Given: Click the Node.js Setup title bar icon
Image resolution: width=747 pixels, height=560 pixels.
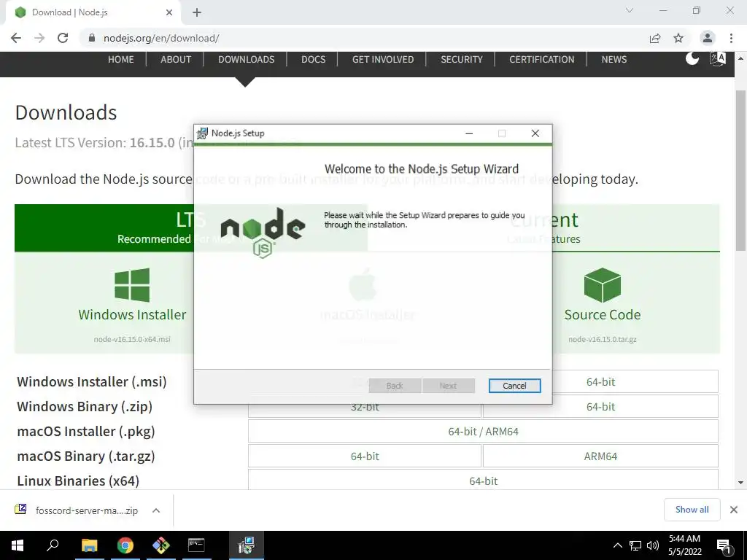Looking at the screenshot, I should 203,133.
